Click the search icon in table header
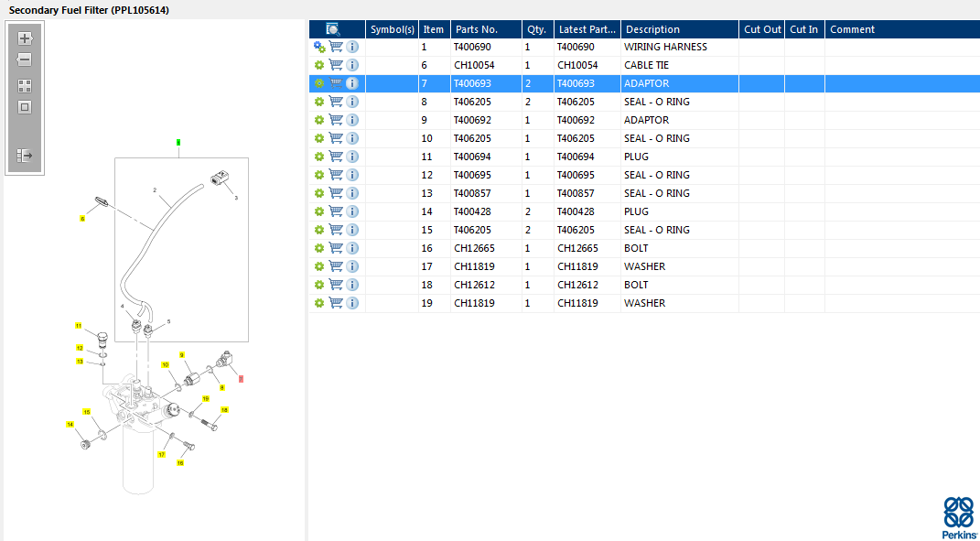The image size is (980, 541). pyautogui.click(x=333, y=29)
